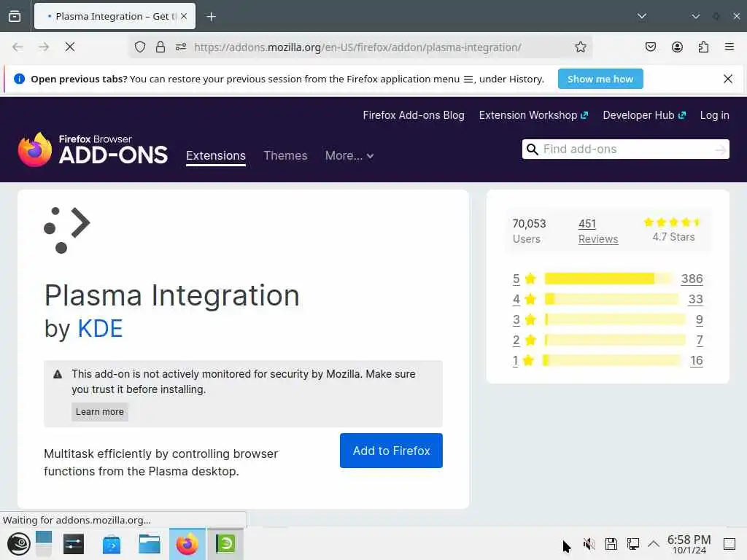
Task: Click the Show me how button
Action: 600,79
